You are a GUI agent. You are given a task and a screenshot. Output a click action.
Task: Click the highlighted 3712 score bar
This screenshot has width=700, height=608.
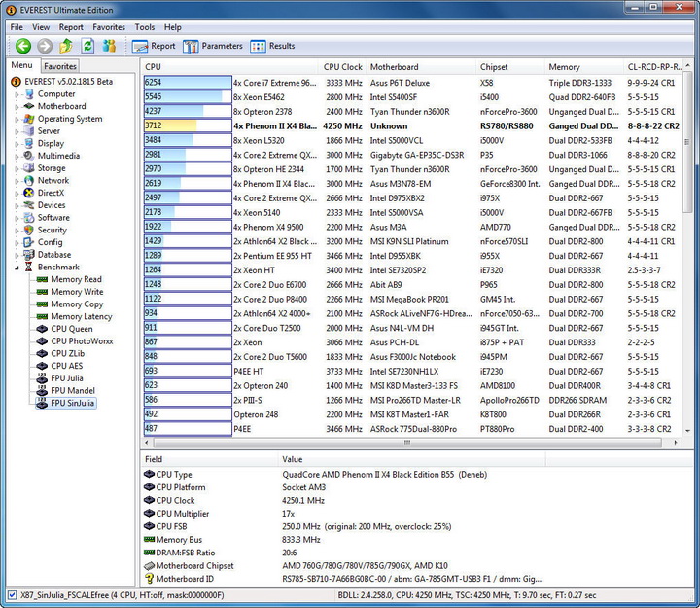[188, 125]
